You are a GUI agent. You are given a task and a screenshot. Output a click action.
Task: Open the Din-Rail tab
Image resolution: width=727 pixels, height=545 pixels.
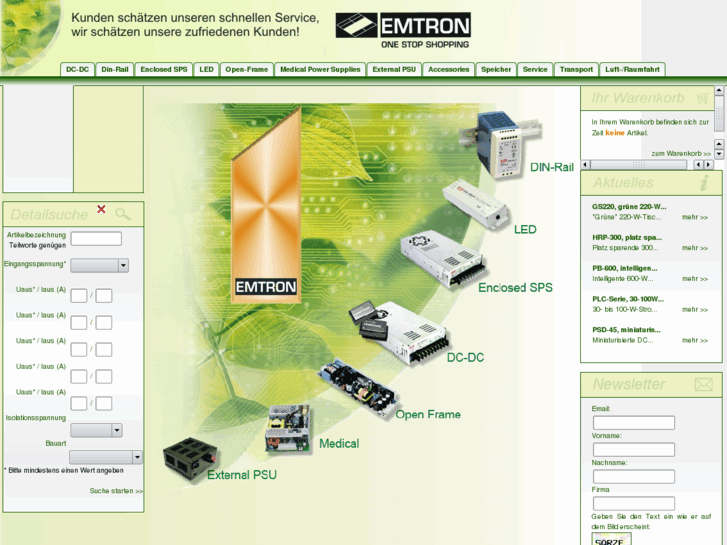coord(115,70)
